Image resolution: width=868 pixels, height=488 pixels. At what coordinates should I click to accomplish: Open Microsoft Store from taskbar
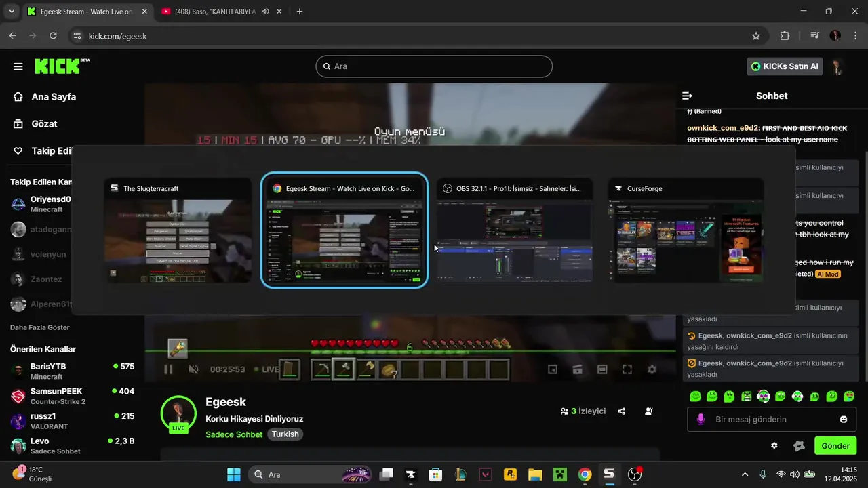point(435,474)
